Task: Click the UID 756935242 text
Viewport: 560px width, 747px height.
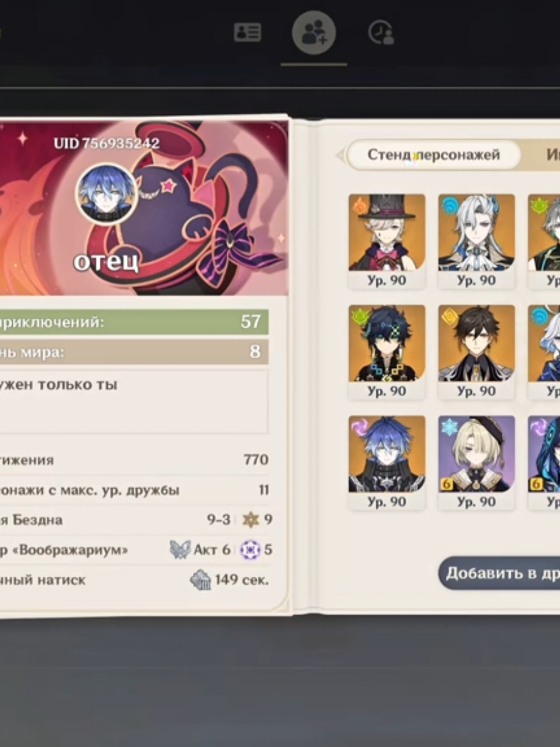Action: [106, 144]
